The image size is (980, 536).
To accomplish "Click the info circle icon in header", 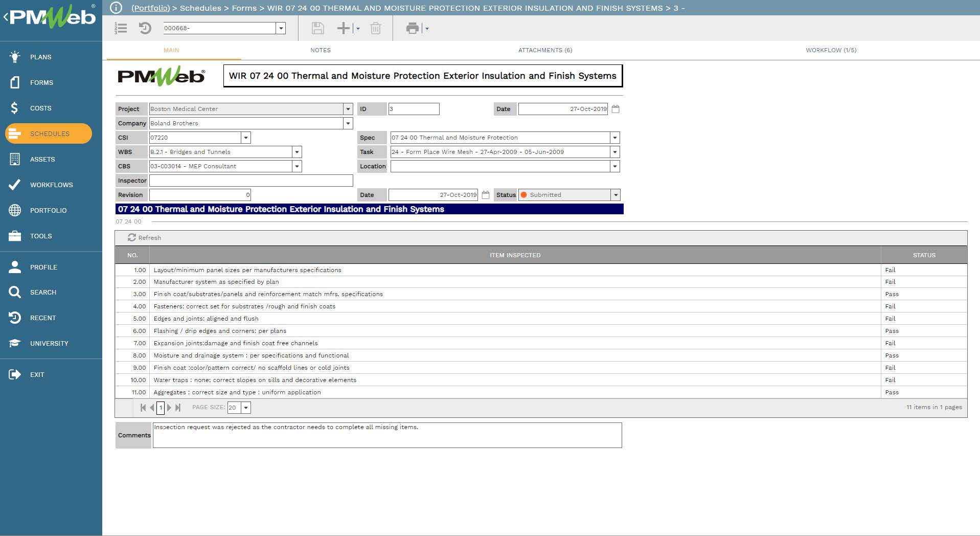I will [x=116, y=8].
